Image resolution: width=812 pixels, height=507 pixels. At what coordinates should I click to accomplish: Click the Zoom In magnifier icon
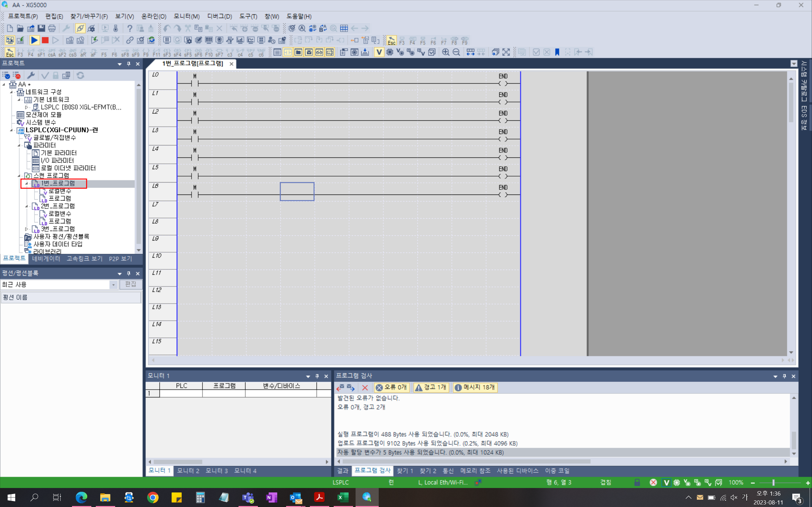446,52
